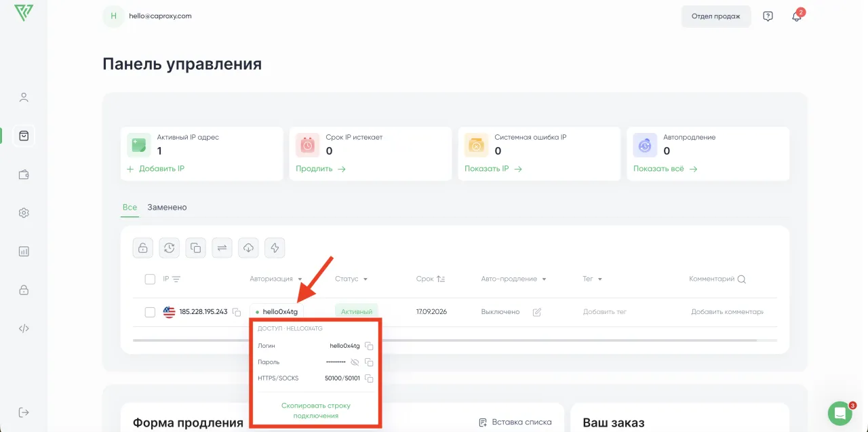The height and width of the screenshot is (432, 868).
Task: Click the Вставка списка icon
Action: coord(483,423)
